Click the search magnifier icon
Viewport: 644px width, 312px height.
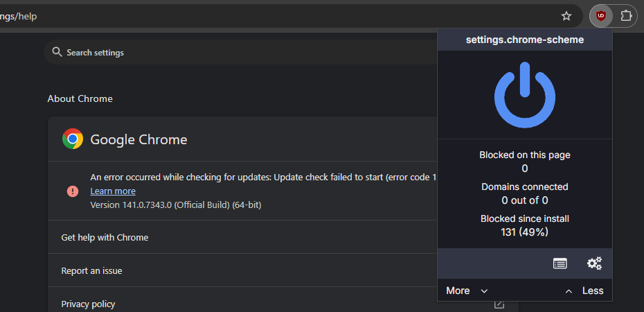click(57, 52)
